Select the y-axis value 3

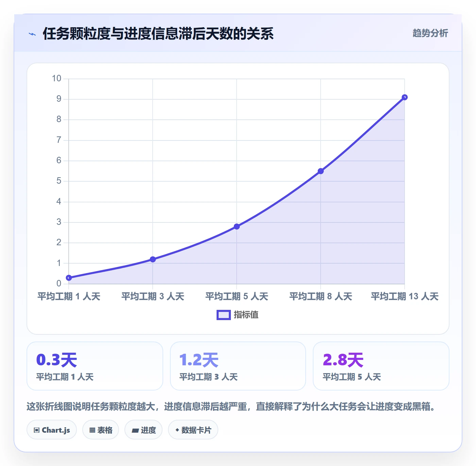tap(59, 222)
